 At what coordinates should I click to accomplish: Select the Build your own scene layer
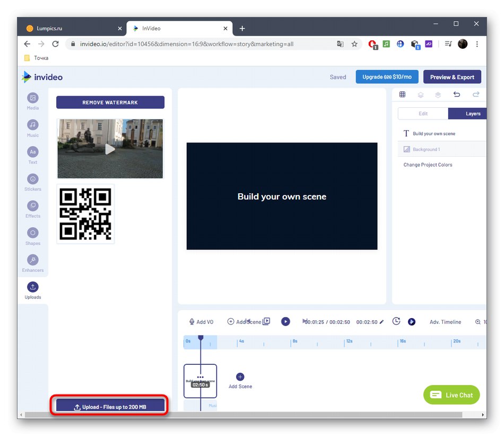(x=442, y=133)
